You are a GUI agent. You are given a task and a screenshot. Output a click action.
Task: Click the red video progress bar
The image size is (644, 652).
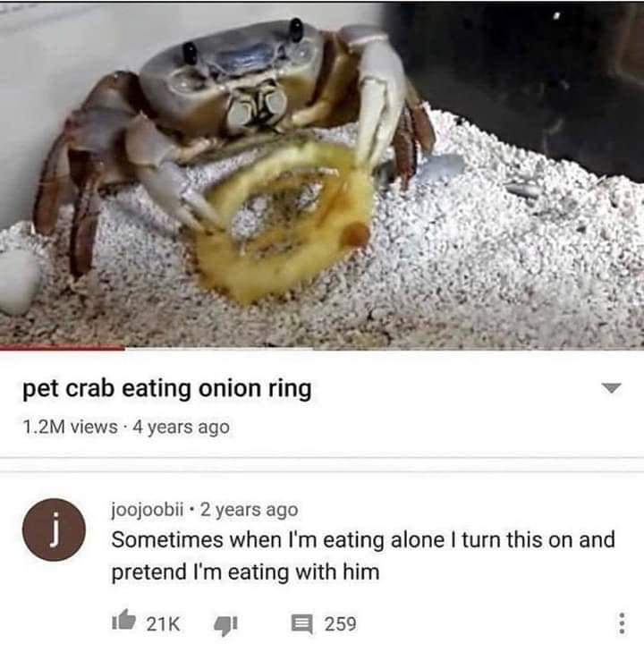pyautogui.click(x=63, y=348)
